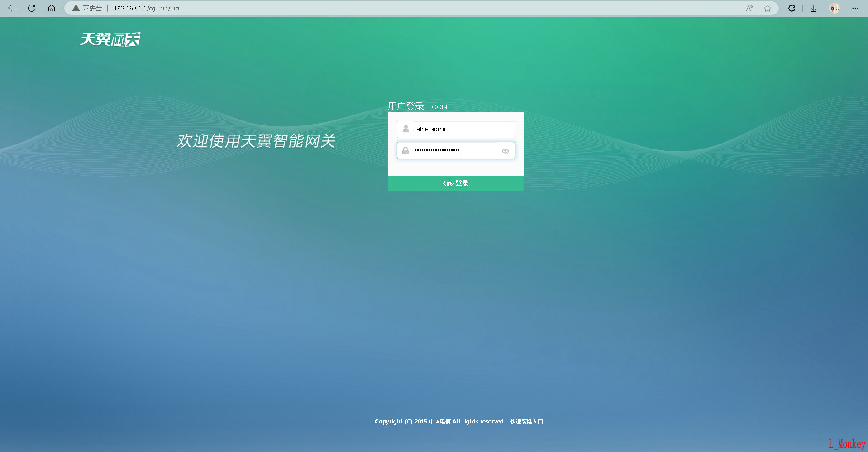Activate the Read Aloud icon

pyautogui.click(x=749, y=8)
